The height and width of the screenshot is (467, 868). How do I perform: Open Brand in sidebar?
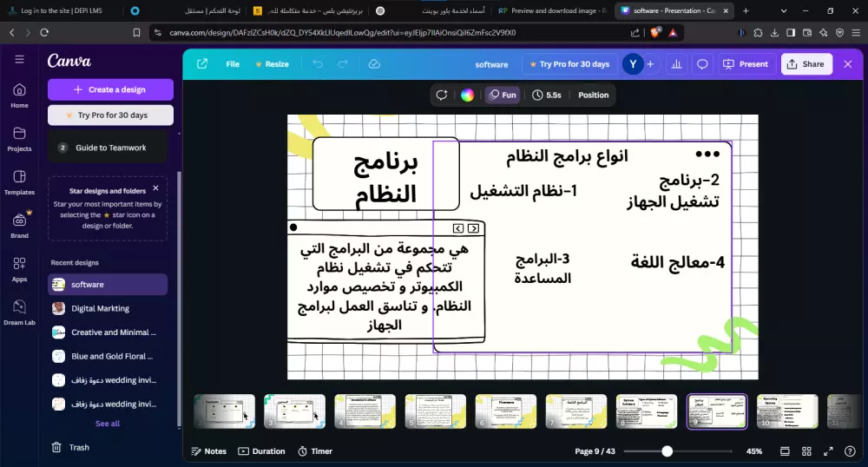point(19,226)
